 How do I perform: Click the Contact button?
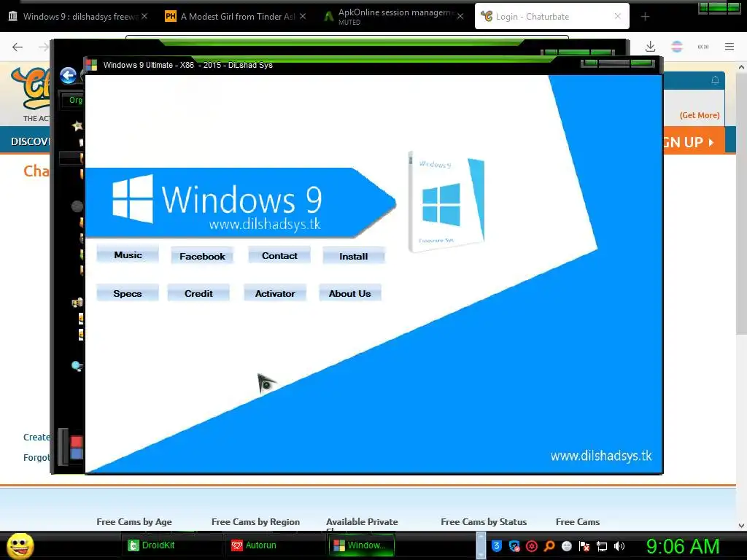(x=279, y=256)
